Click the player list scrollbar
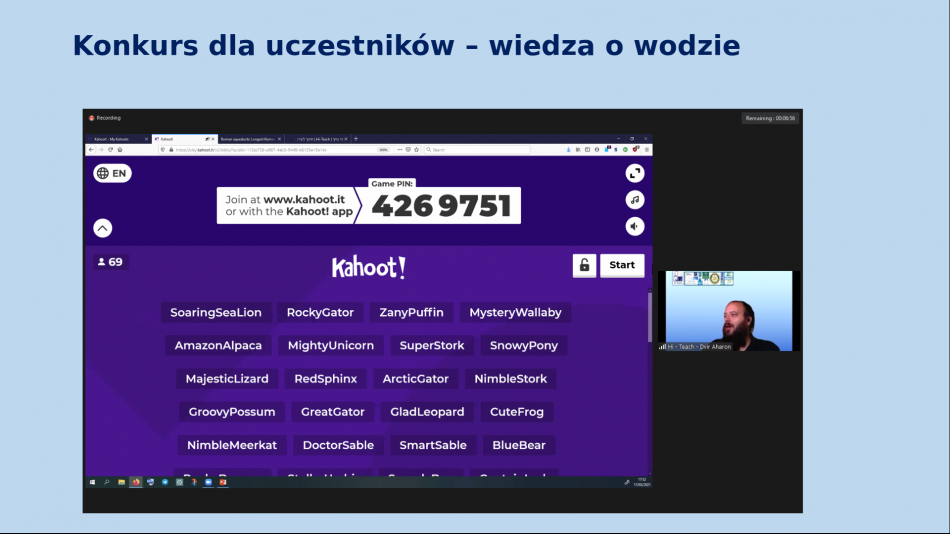The height and width of the screenshot is (534, 950). point(649,318)
